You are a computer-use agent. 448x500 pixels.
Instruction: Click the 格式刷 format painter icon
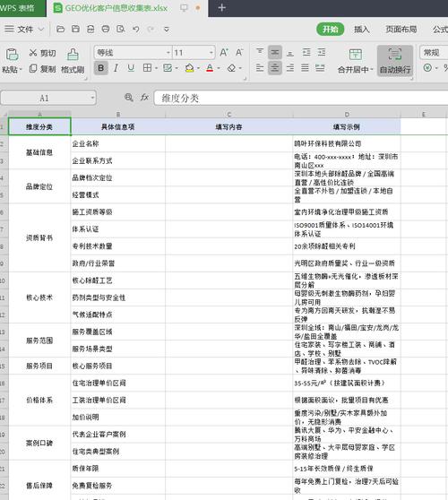click(x=73, y=55)
